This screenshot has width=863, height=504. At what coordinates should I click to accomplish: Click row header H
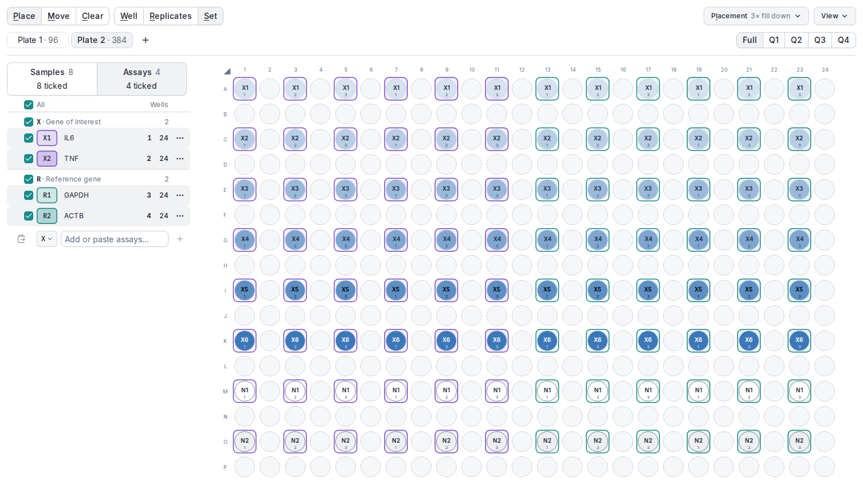(x=225, y=266)
